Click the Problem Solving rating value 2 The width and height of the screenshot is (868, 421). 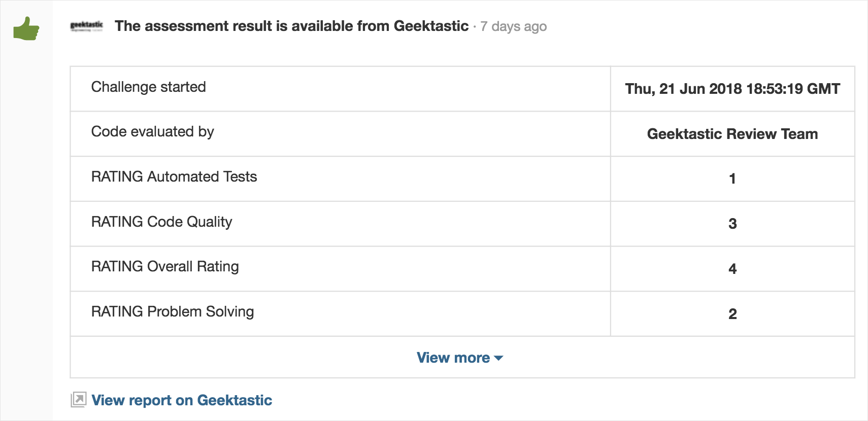tap(732, 314)
